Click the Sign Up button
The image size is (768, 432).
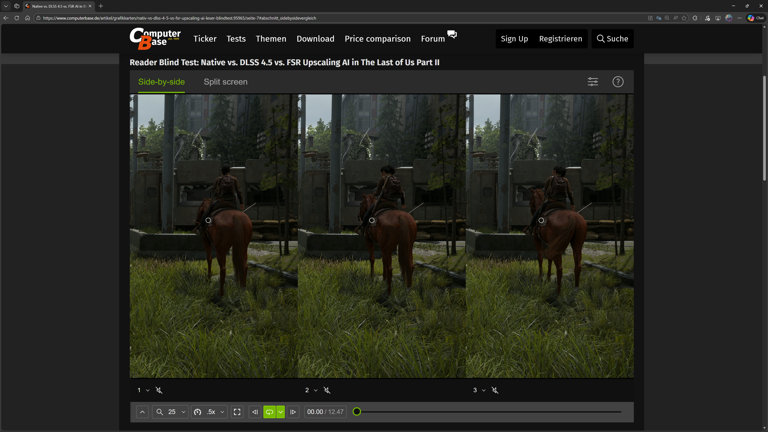point(514,39)
